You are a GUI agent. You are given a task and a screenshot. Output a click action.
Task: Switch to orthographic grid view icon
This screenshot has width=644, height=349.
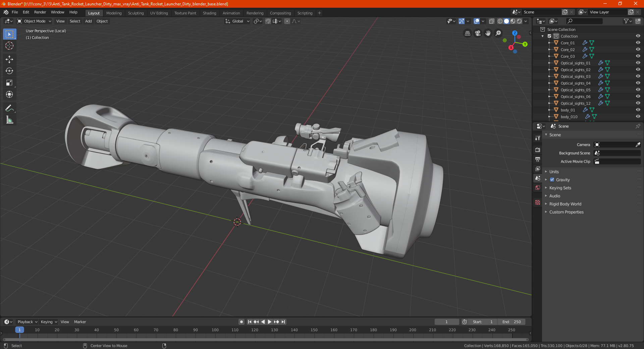coord(468,33)
